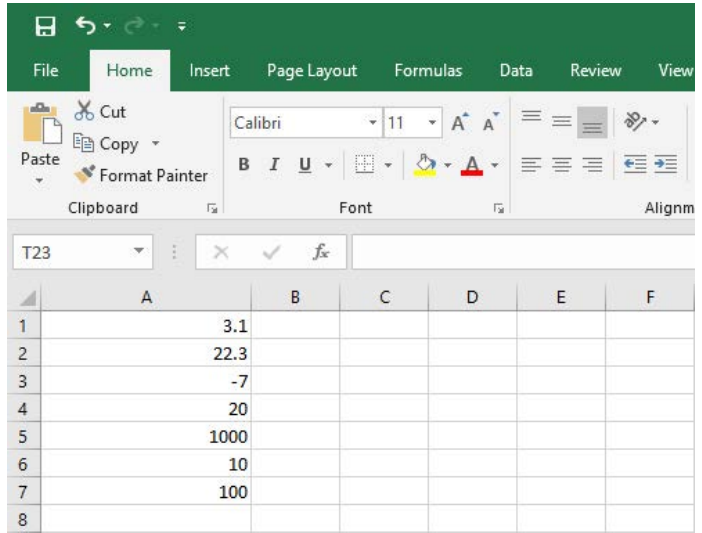Click Middle Align icon

tap(561, 122)
